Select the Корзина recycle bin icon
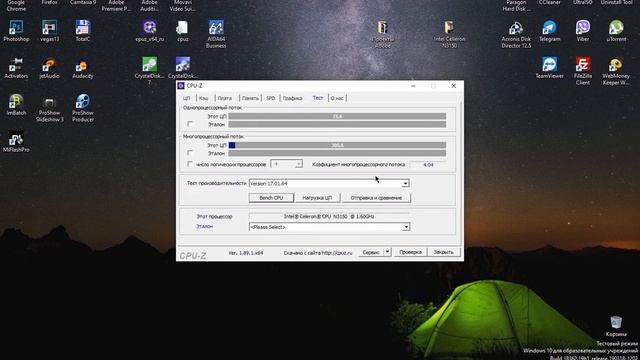 (616, 326)
